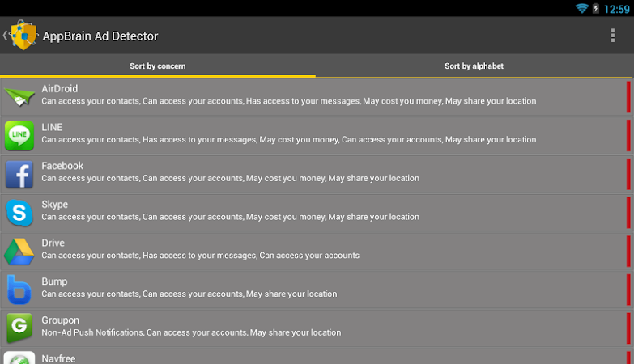
Task: Tap the AppBrain shield logo to go back
Action: [x=22, y=36]
